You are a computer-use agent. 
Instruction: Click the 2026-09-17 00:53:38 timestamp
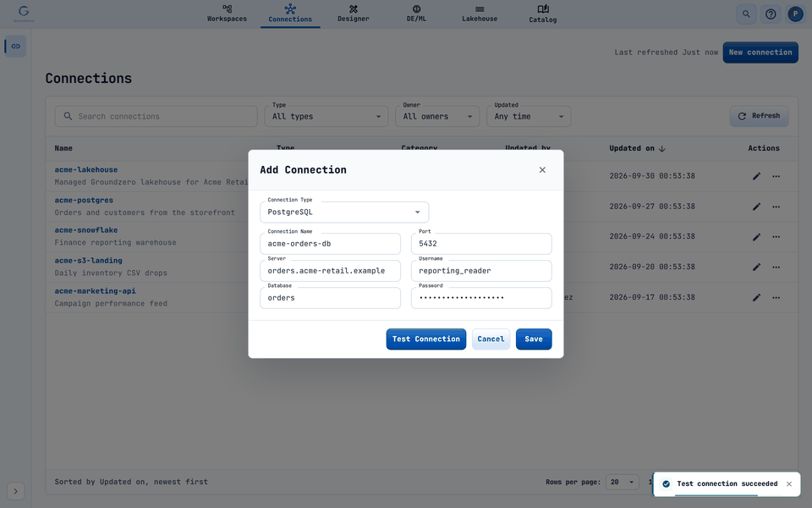(652, 297)
